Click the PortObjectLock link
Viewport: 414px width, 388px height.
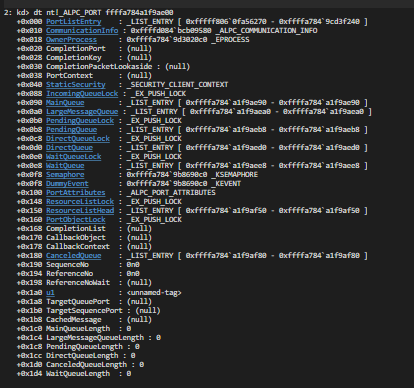(76, 220)
